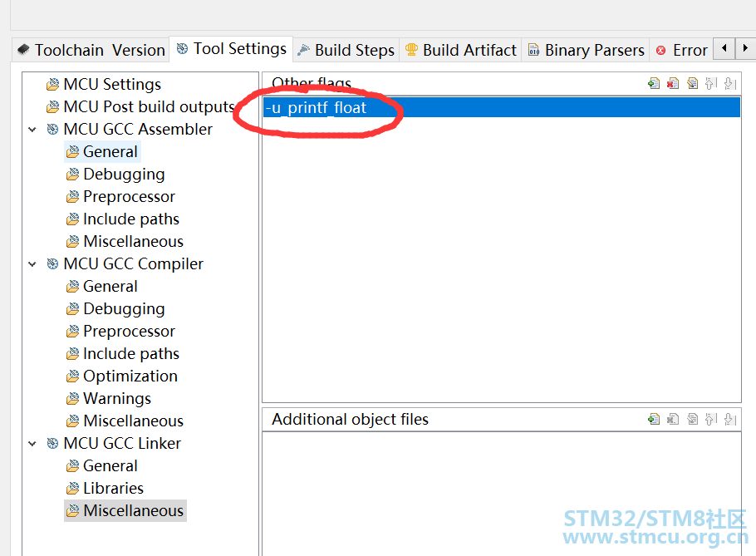Click the MCU Settings folder icon
This screenshot has width=756, height=556.
[52, 85]
